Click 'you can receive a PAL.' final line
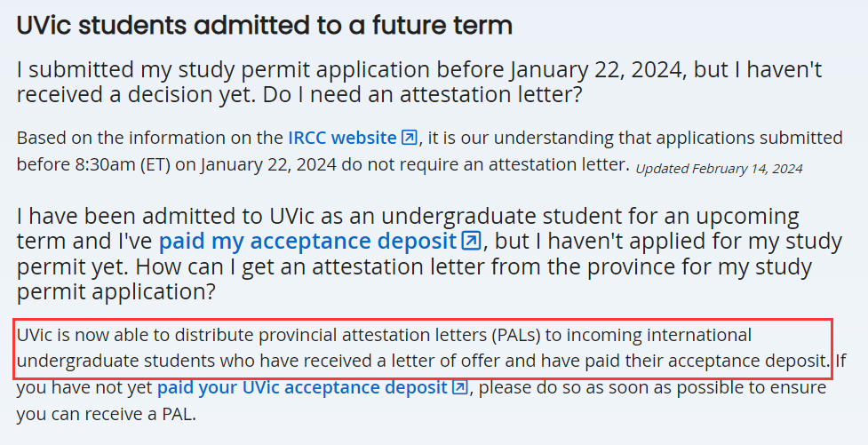The width and height of the screenshot is (868, 445). tap(107, 414)
